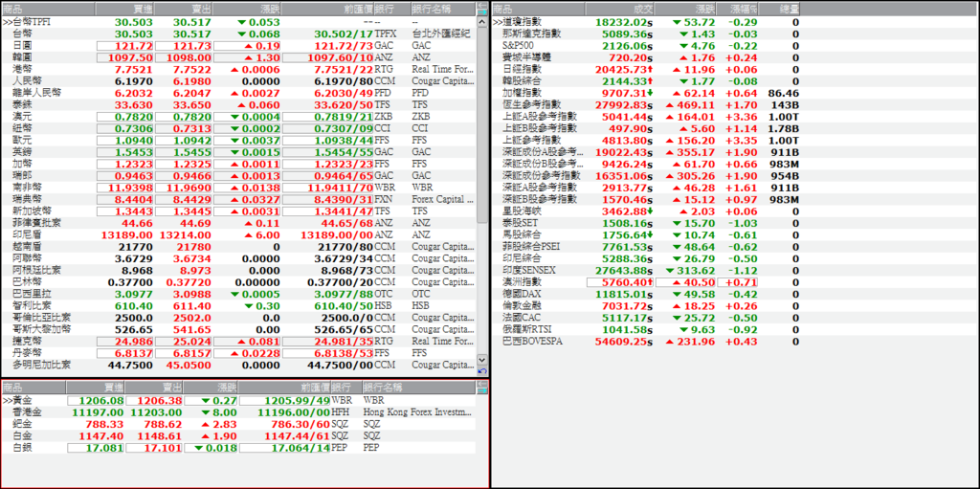The height and width of the screenshot is (489, 980).
Task: Select the 星股海峽 index row
Action: 646,211
